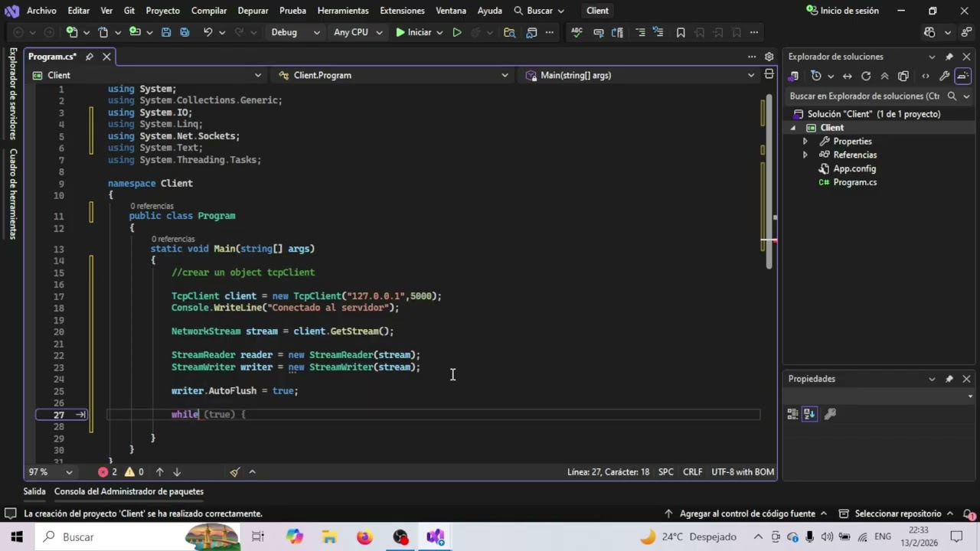
Task: Switch to the Consola del Administrador de paquetes tab
Action: pos(129,491)
